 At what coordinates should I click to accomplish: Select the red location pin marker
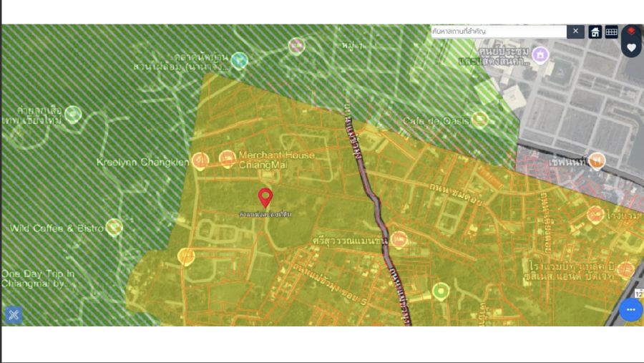265,197
